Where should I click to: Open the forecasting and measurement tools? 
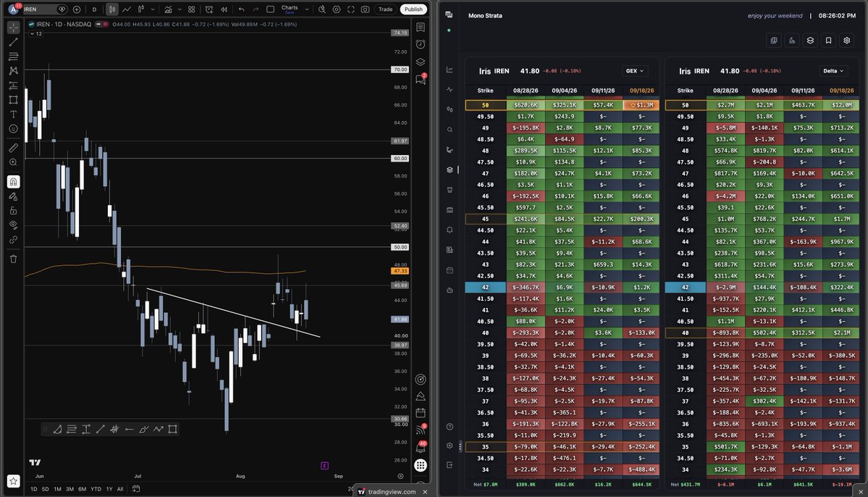[x=13, y=85]
